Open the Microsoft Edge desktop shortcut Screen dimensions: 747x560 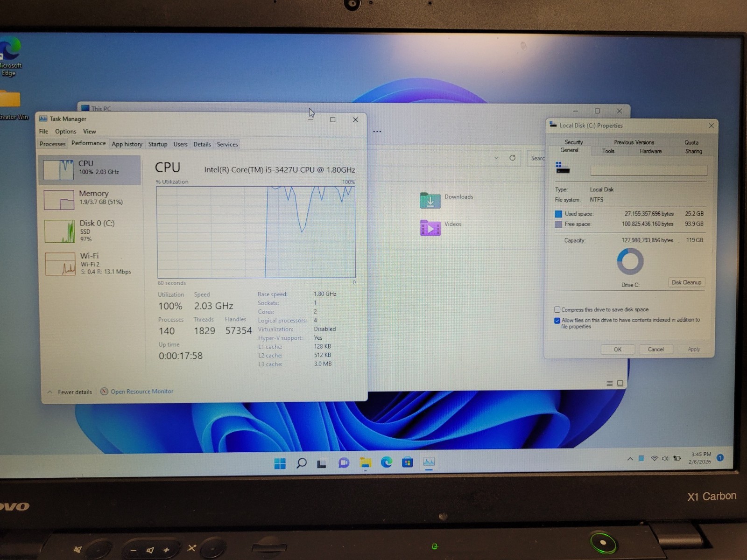point(9,57)
